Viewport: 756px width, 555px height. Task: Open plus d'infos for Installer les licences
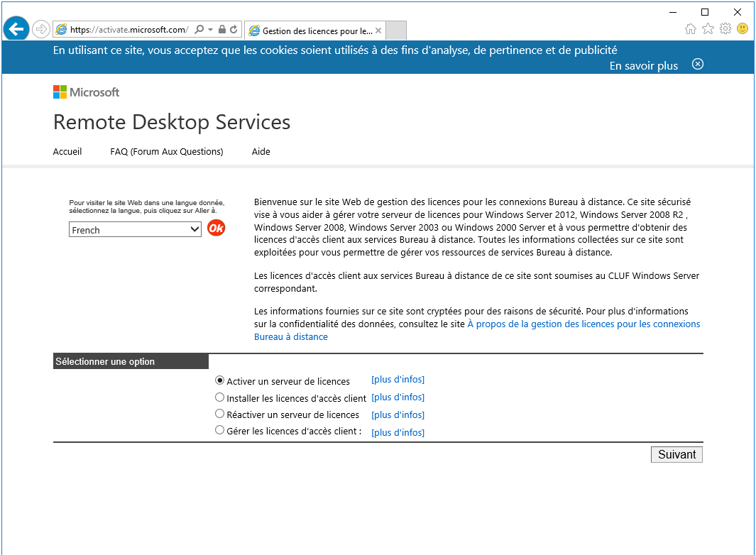point(398,397)
